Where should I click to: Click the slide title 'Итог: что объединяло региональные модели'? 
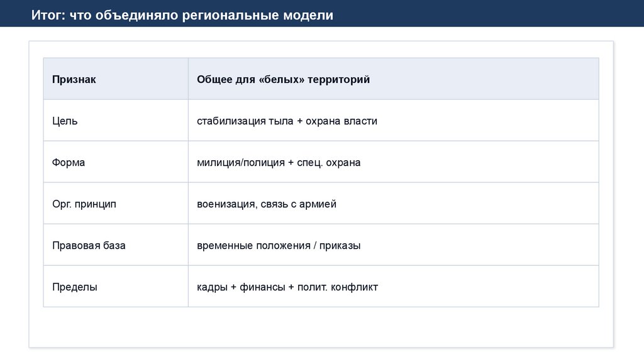182,15
